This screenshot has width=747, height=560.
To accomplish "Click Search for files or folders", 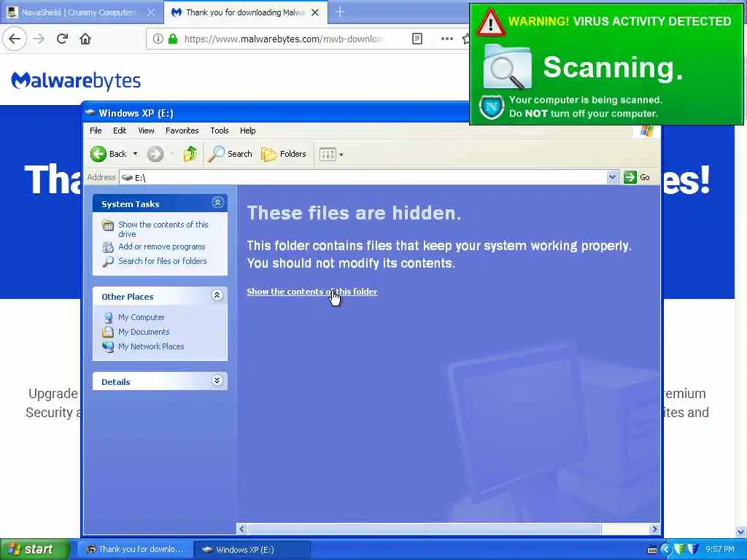I will 163,261.
